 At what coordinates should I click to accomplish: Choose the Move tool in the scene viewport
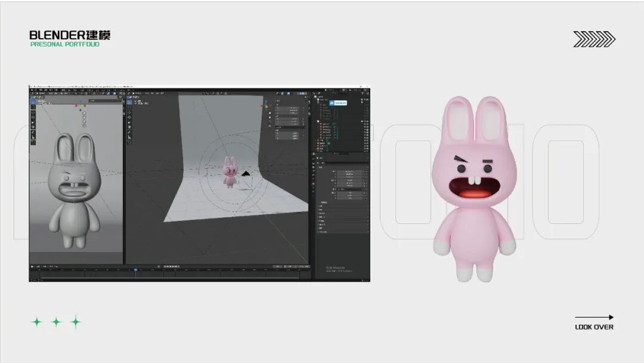coord(129,112)
